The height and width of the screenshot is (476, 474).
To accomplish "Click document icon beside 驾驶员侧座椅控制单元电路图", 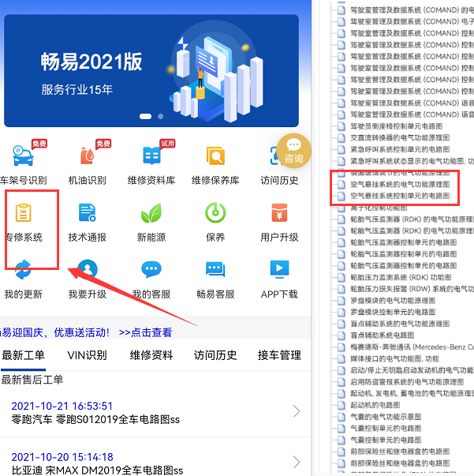I will point(342,126).
